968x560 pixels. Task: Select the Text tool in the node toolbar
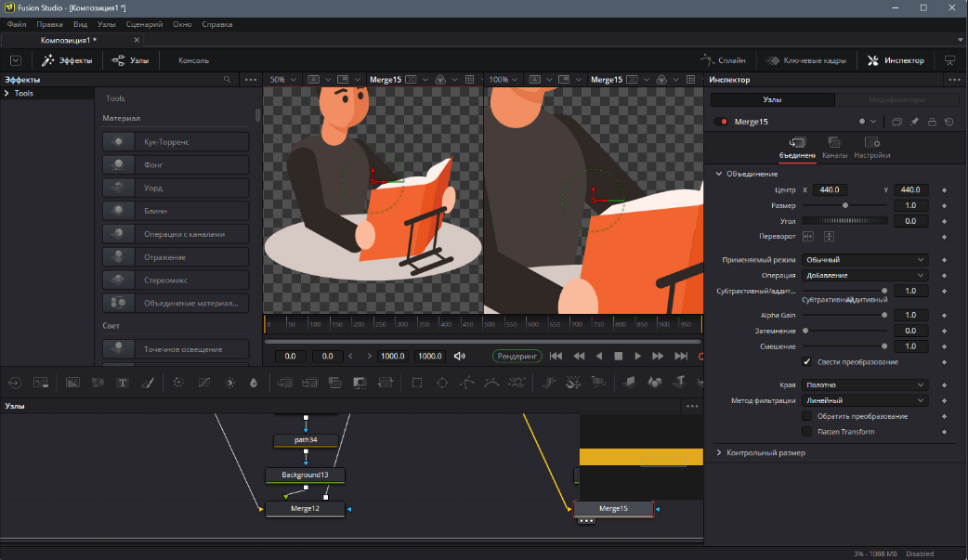coord(122,382)
